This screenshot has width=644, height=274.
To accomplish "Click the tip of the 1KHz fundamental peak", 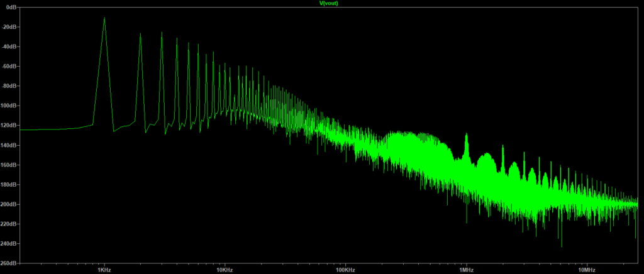I will [x=104, y=18].
